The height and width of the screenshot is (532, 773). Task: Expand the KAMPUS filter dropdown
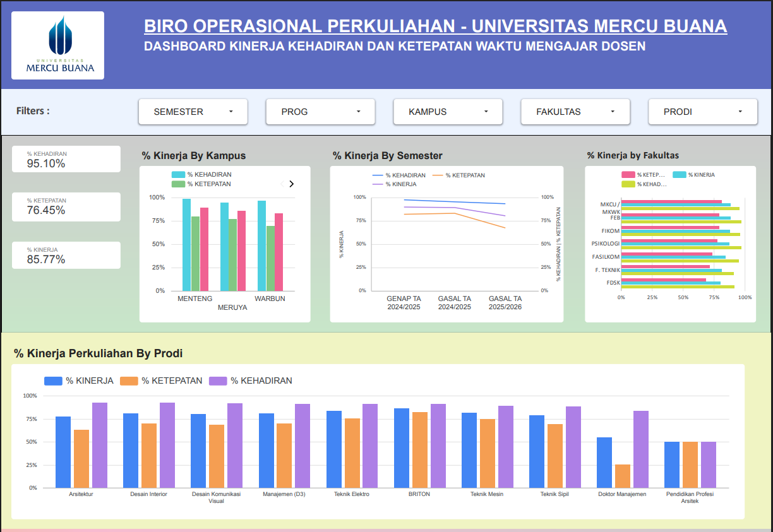(x=448, y=112)
